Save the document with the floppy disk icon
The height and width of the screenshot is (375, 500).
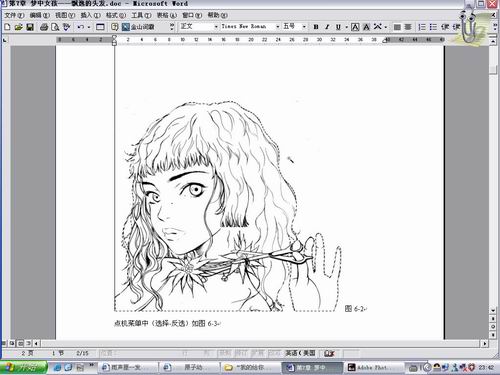point(30,27)
